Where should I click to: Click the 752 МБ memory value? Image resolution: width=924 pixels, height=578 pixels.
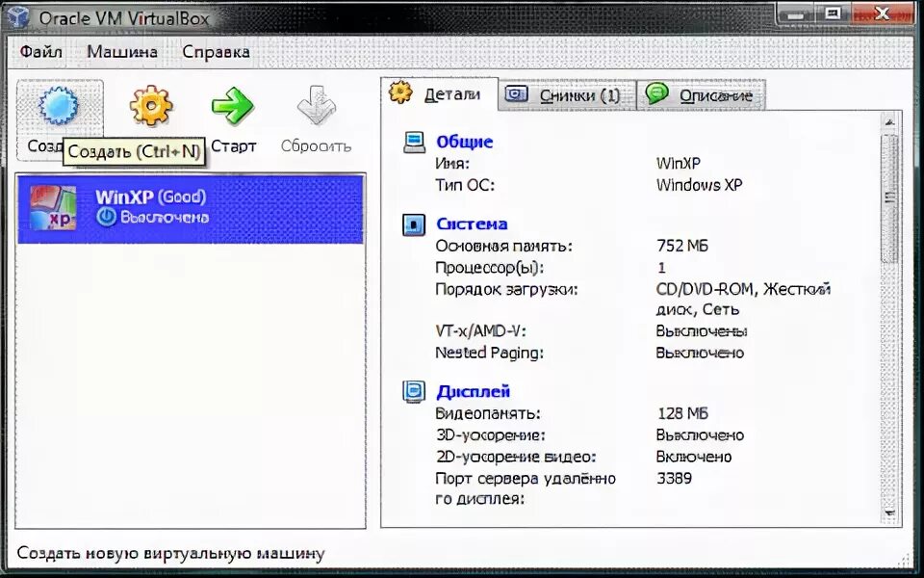pos(682,246)
